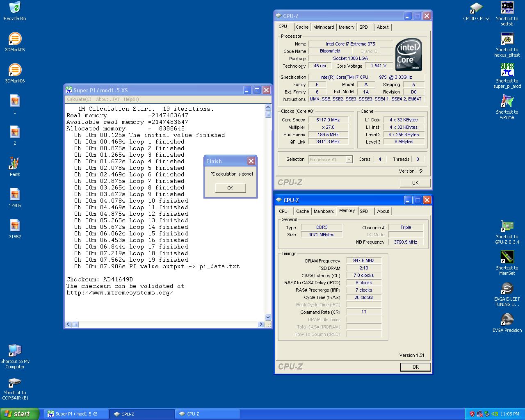Click the red shield tray icon

[472, 414]
